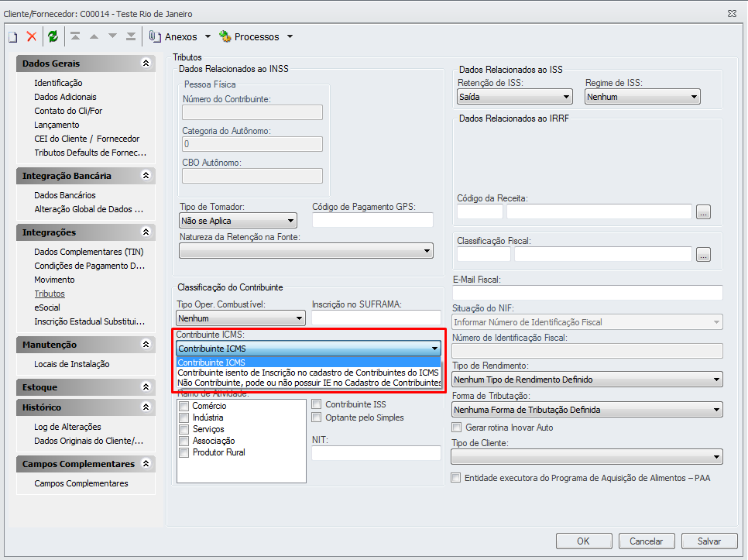Click the OK button

pos(584,541)
